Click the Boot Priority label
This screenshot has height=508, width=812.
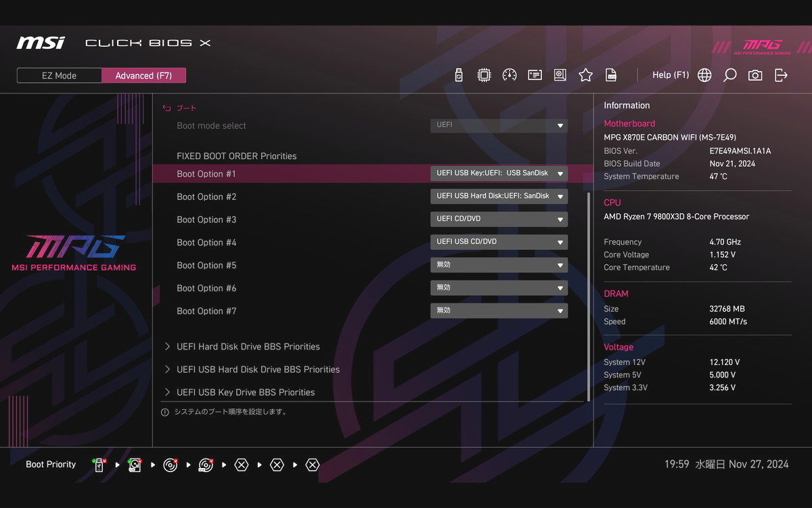pyautogui.click(x=51, y=465)
